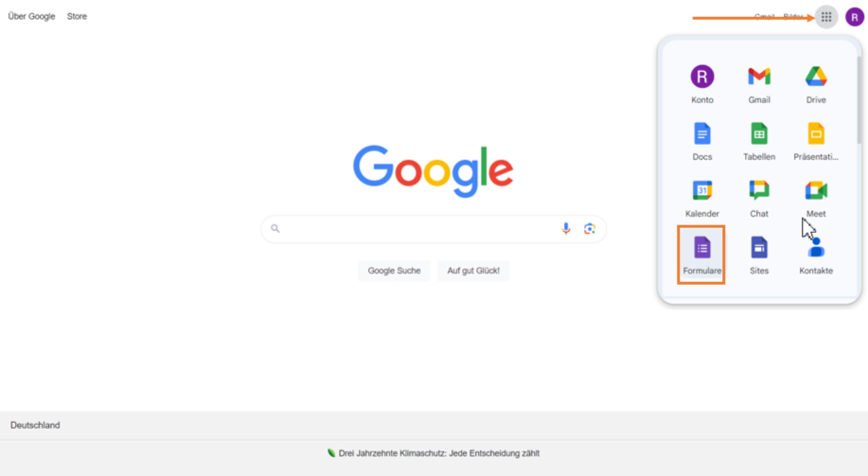Start a Google Lens image search
Screen dimensions: 868x476
590,229
